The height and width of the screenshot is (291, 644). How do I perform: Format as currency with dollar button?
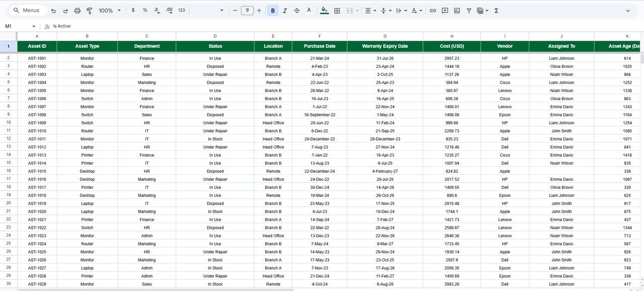pyautogui.click(x=133, y=11)
